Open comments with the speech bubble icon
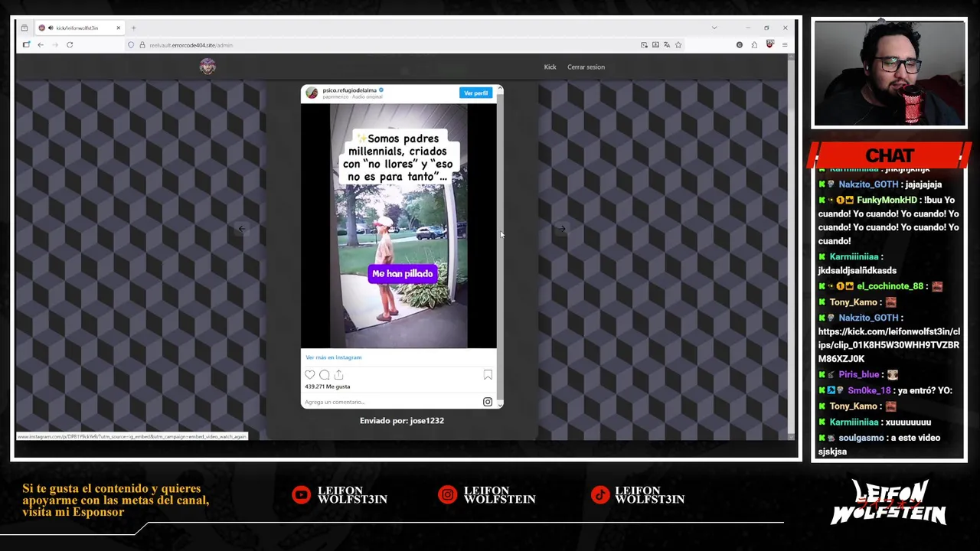The image size is (980, 551). point(324,375)
